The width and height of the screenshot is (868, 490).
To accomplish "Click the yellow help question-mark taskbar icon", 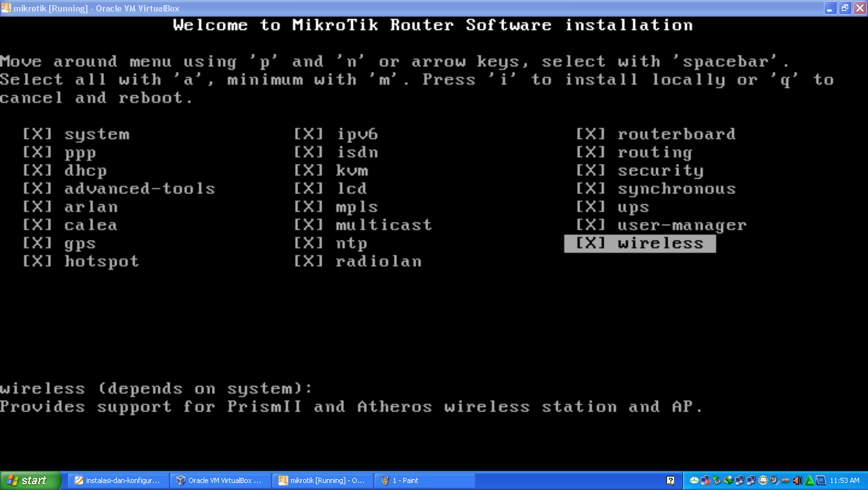I will point(670,480).
